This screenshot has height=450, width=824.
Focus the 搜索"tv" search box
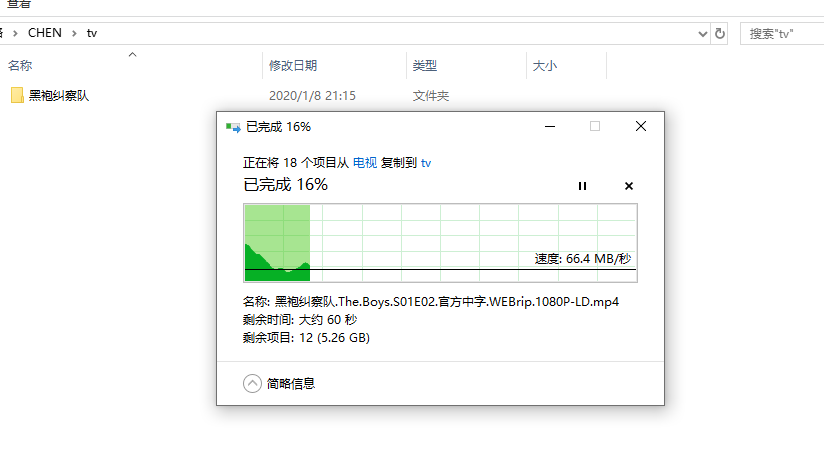[782, 34]
